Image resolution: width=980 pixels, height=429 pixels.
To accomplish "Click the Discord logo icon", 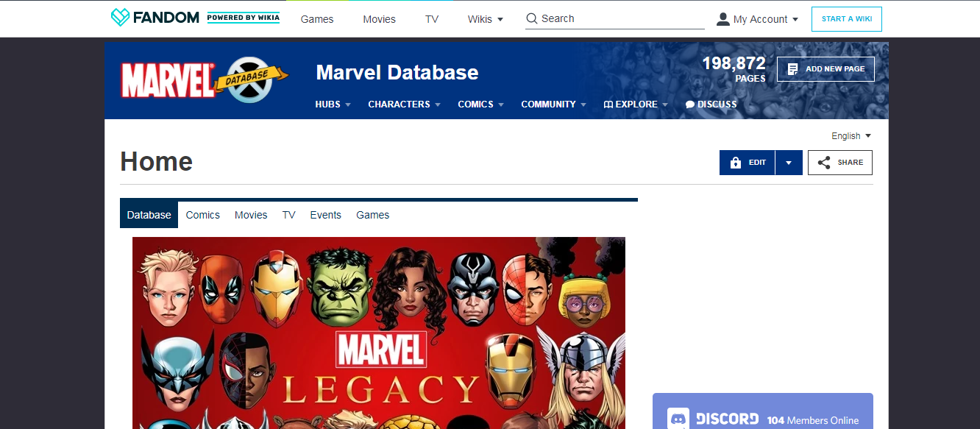I will coord(678,419).
